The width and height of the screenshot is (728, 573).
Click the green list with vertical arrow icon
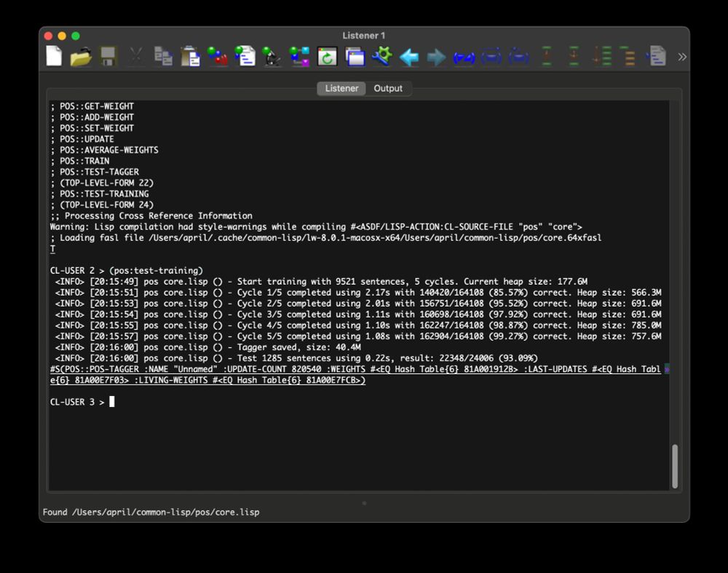[x=602, y=57]
